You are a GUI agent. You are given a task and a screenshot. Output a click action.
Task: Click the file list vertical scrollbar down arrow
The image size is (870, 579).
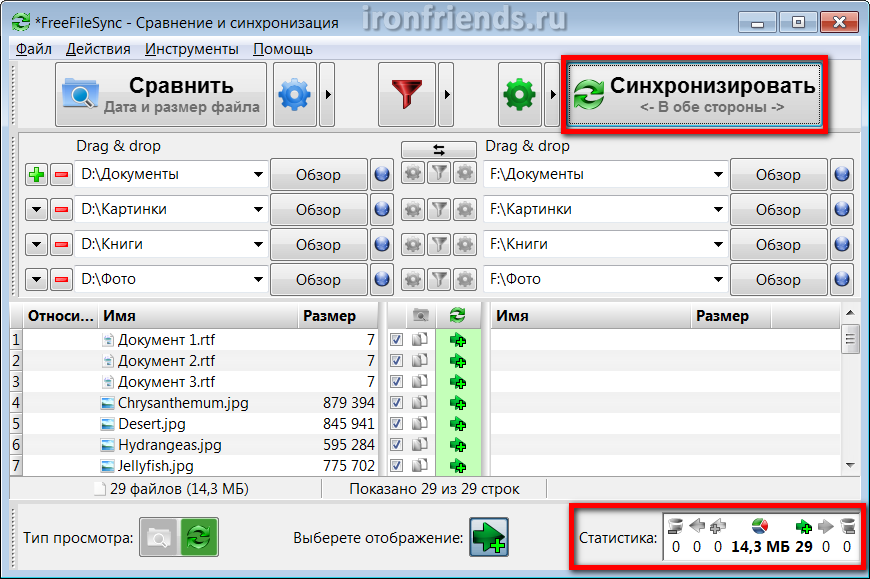pos(850,465)
